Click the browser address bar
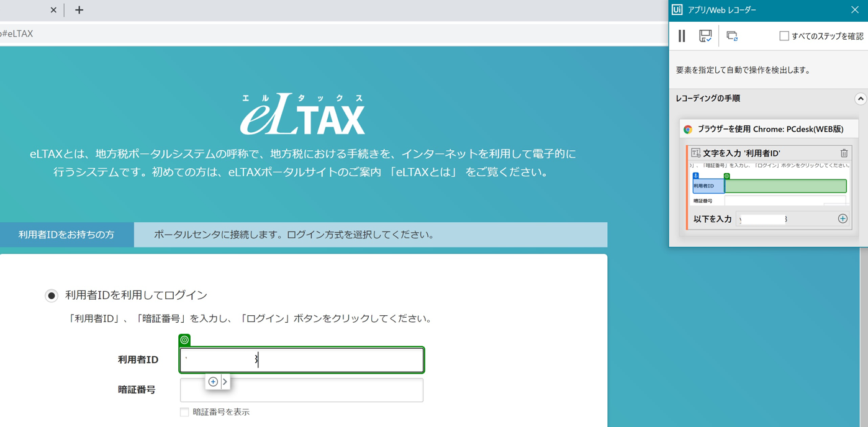Image resolution: width=868 pixels, height=427 pixels. click(334, 34)
